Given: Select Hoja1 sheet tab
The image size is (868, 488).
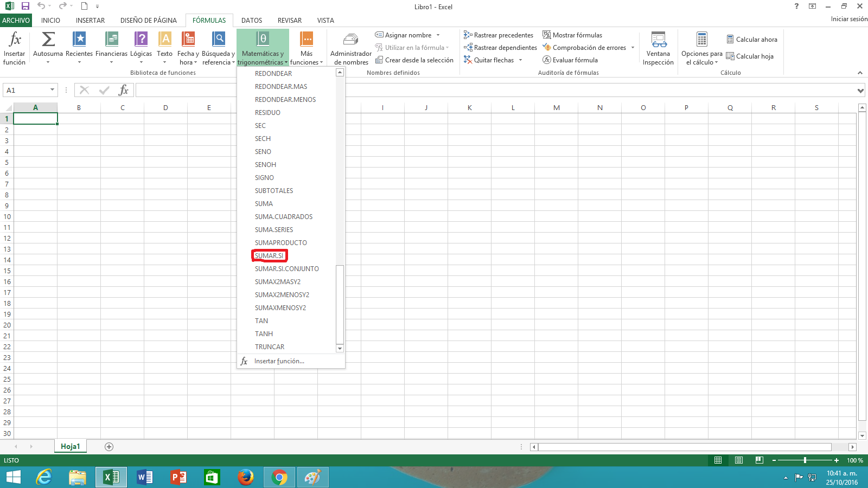Looking at the screenshot, I should tap(70, 446).
